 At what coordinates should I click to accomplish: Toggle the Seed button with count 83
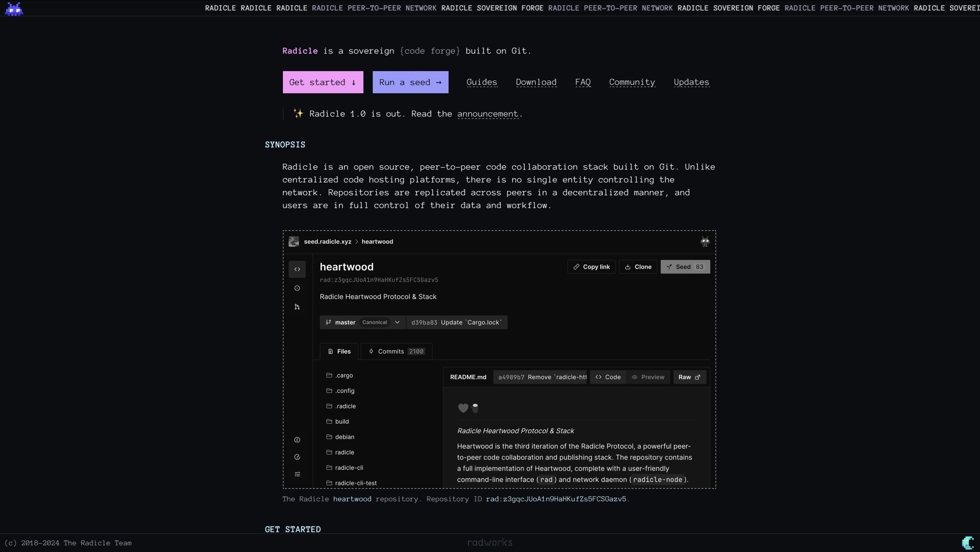point(685,267)
